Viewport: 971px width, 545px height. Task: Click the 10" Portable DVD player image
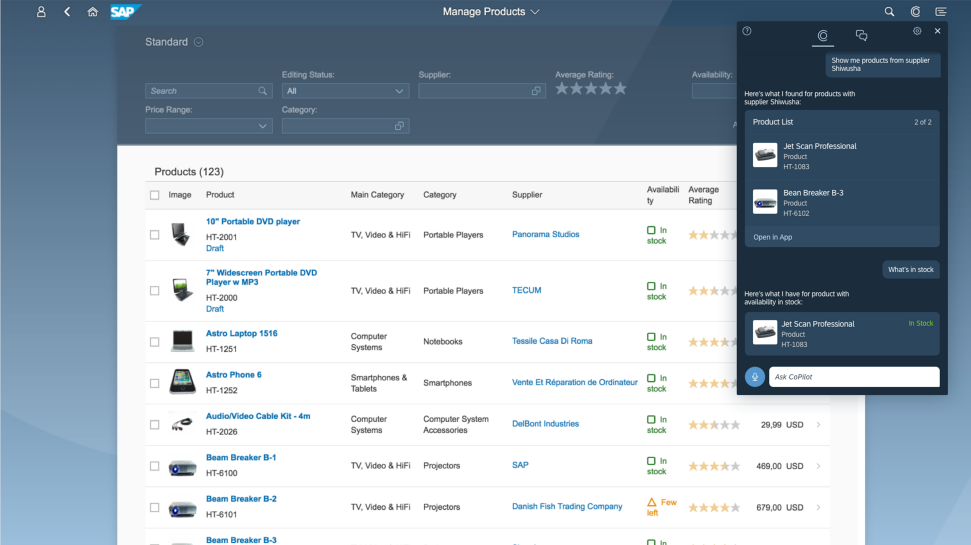tap(181, 235)
